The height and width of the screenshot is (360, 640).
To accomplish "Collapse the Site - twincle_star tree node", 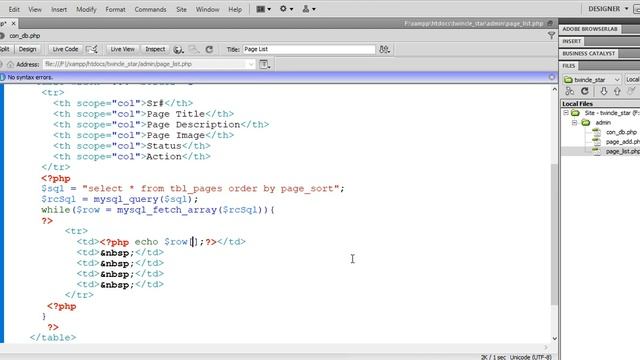I will [566, 113].
